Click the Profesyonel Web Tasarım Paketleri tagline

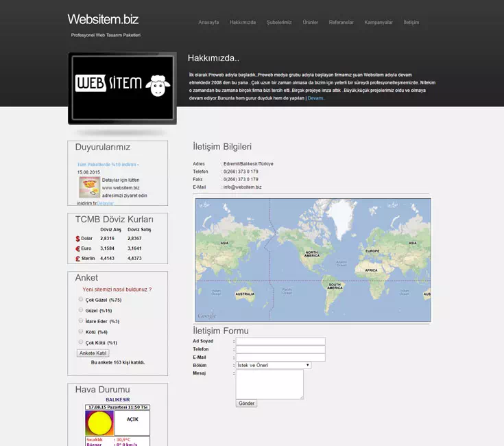pyautogui.click(x=106, y=35)
